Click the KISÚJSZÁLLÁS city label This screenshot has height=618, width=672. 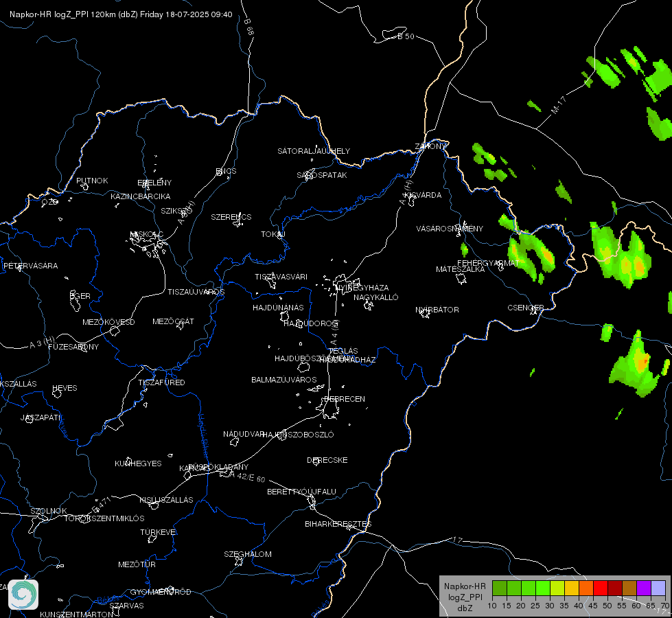pyautogui.click(x=166, y=500)
